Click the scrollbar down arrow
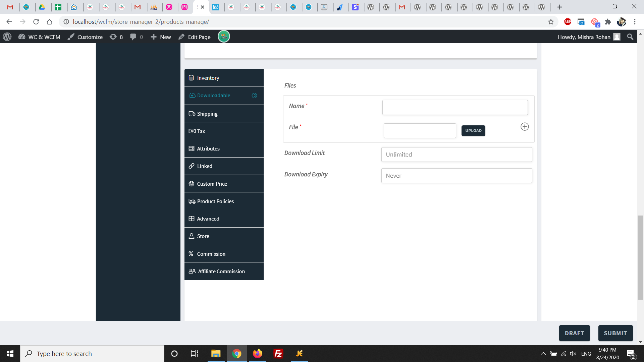Image resolution: width=644 pixels, height=362 pixels. coord(640,342)
